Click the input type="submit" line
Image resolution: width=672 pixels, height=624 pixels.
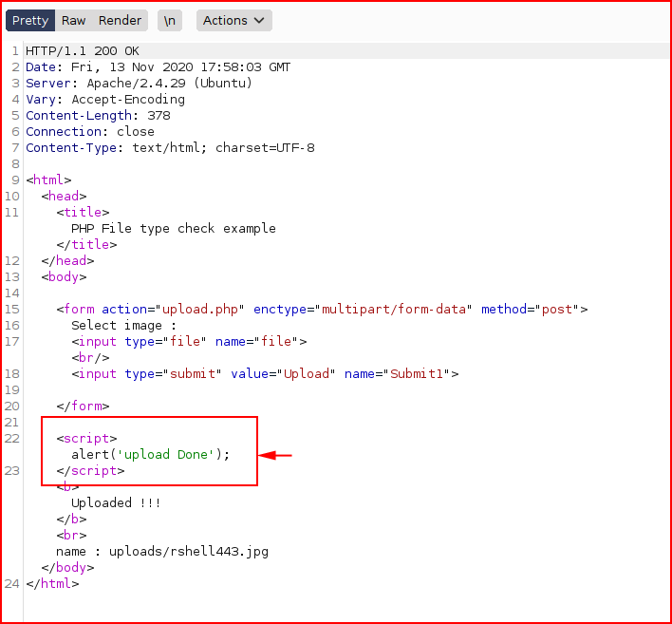265,374
